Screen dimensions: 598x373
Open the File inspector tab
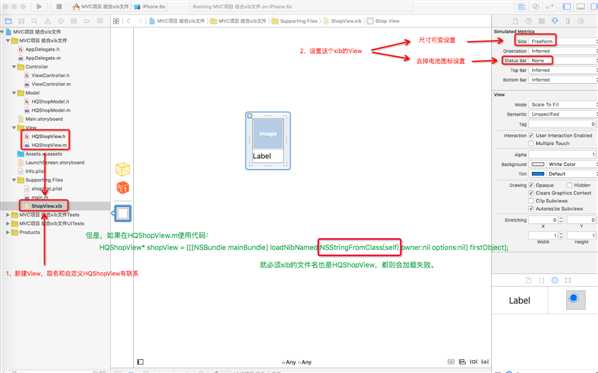[516, 21]
